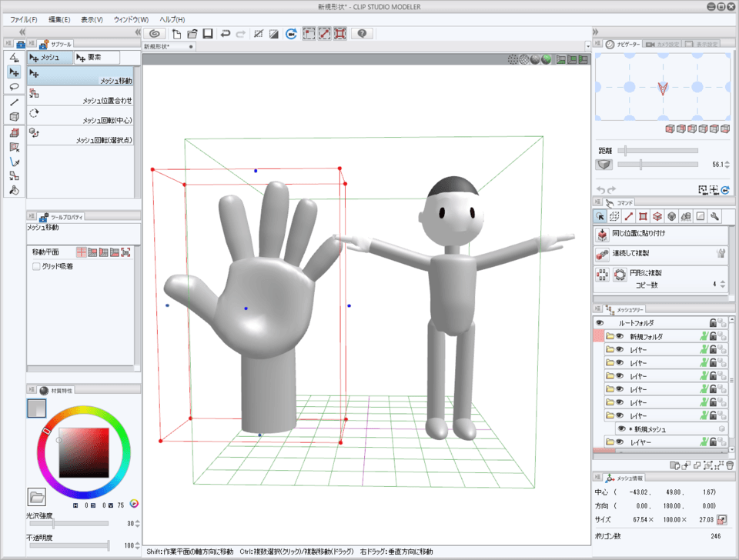The height and width of the screenshot is (560, 739).
Task: Toggle green figure icon on 新規フォルダ row
Action: [x=704, y=336]
